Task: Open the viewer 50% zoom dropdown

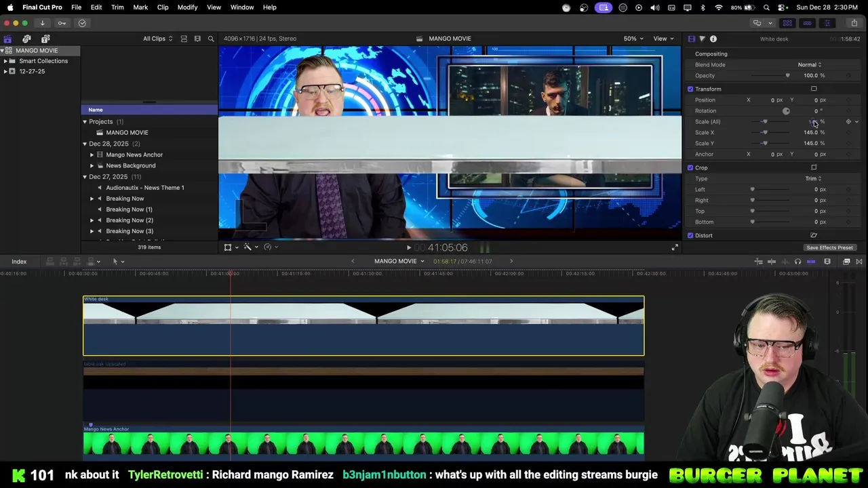Action: point(634,39)
